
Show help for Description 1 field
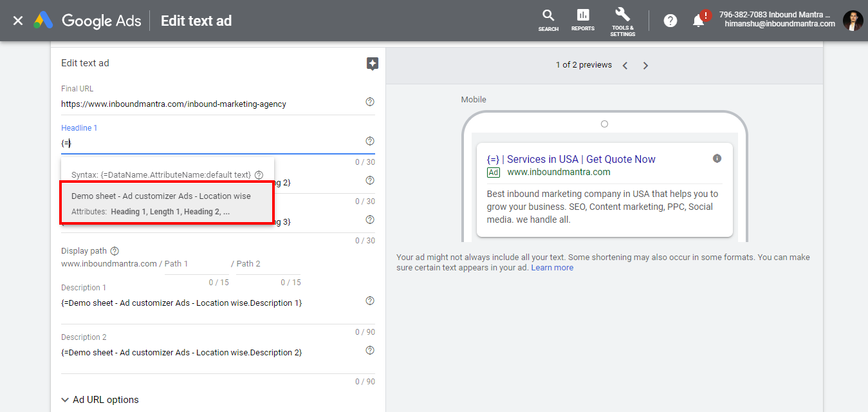pos(370,301)
